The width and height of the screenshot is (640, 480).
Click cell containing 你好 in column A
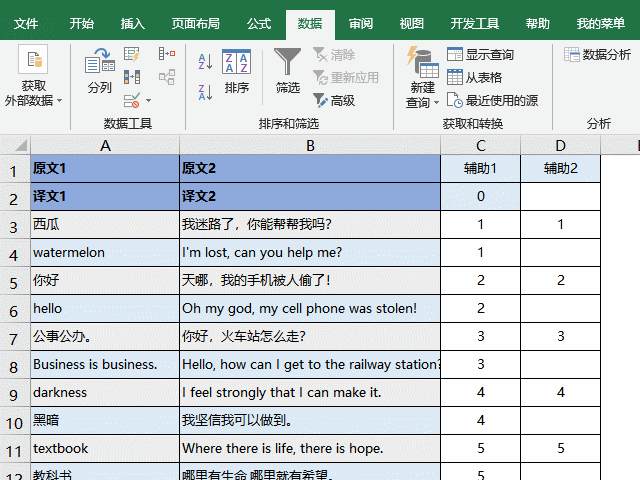(105, 281)
